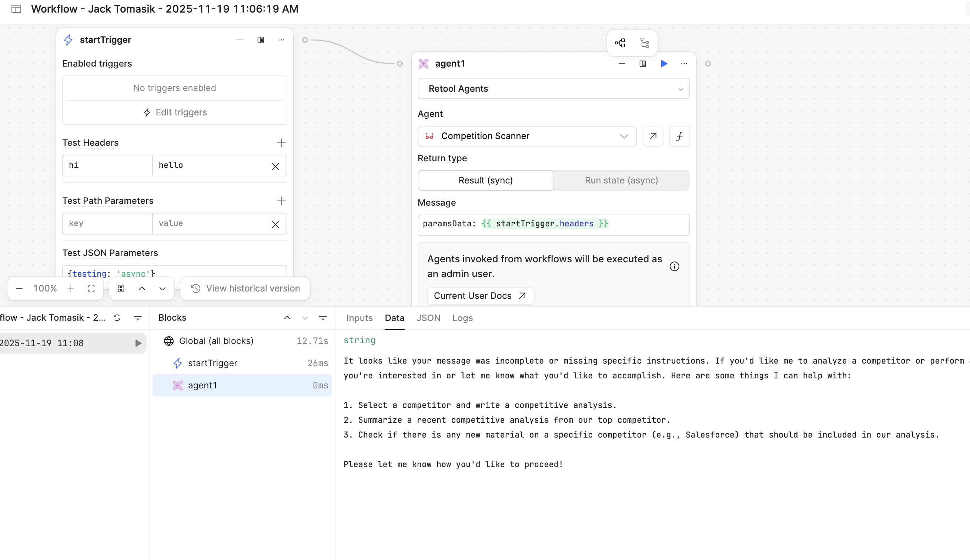Open the Retool Agents resource dropdown

pyautogui.click(x=553, y=89)
